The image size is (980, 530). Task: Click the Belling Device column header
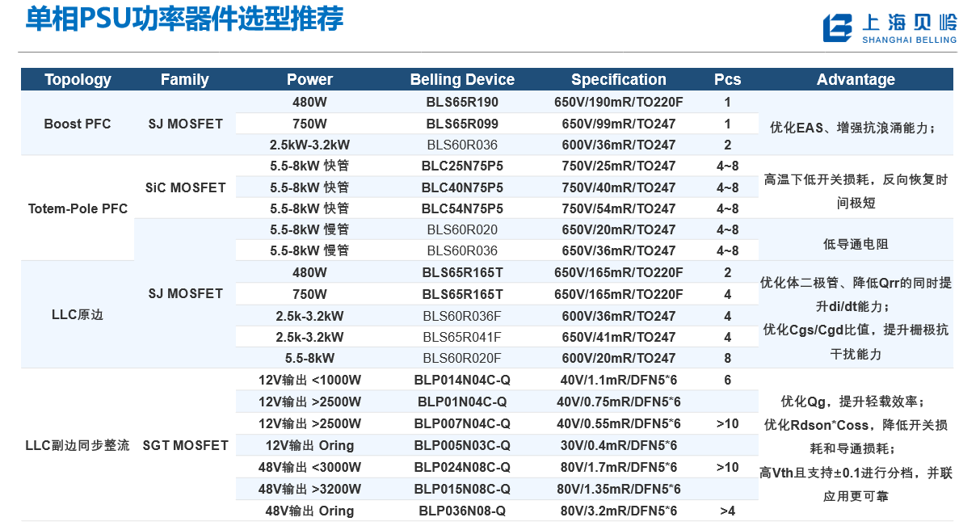tap(462, 79)
